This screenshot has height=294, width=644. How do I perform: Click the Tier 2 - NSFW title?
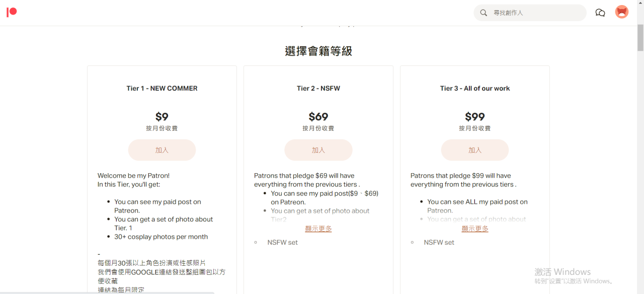(x=318, y=88)
